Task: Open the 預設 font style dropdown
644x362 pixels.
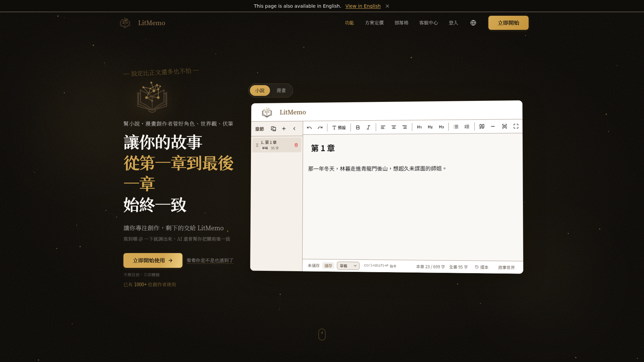Action: tap(339, 128)
